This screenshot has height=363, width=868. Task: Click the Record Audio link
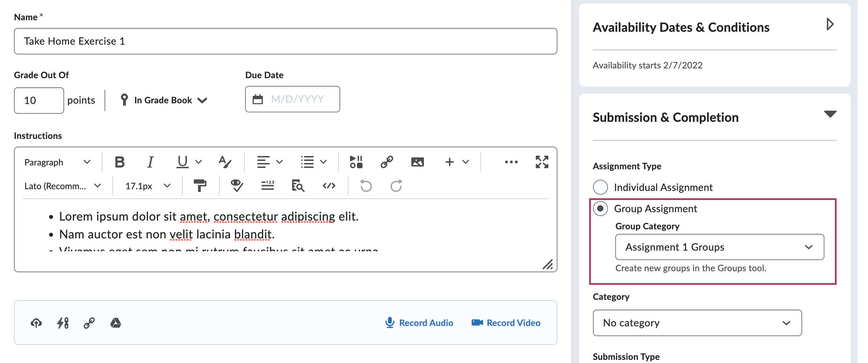click(419, 323)
